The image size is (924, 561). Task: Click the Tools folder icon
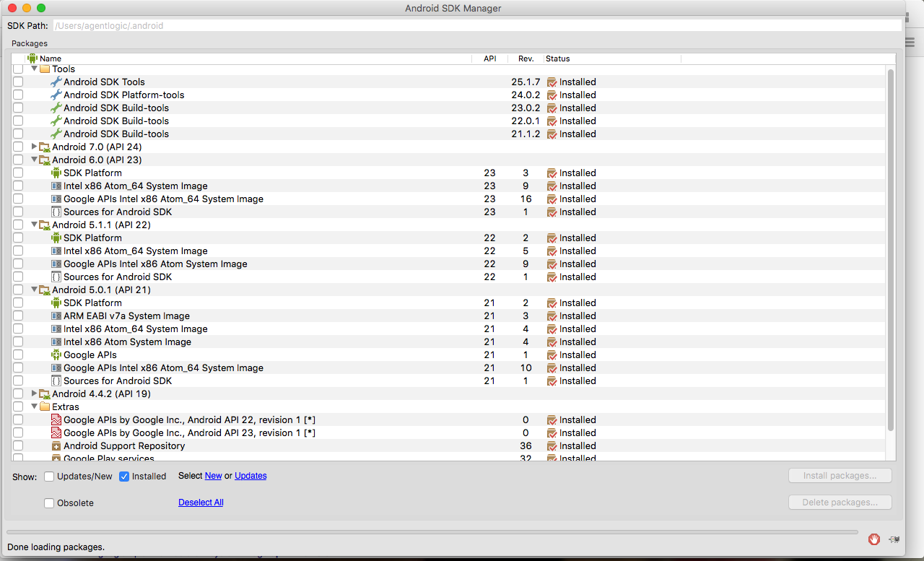coord(45,69)
